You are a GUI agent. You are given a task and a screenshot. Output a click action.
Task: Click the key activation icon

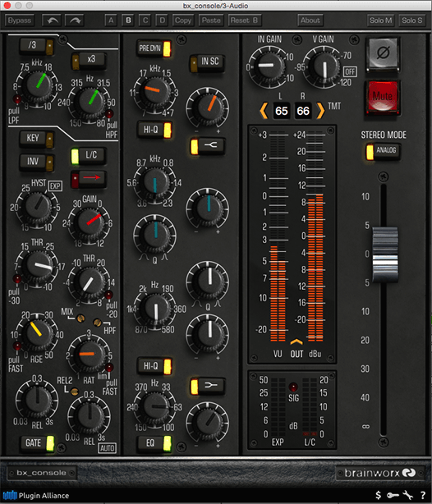coord(393,495)
